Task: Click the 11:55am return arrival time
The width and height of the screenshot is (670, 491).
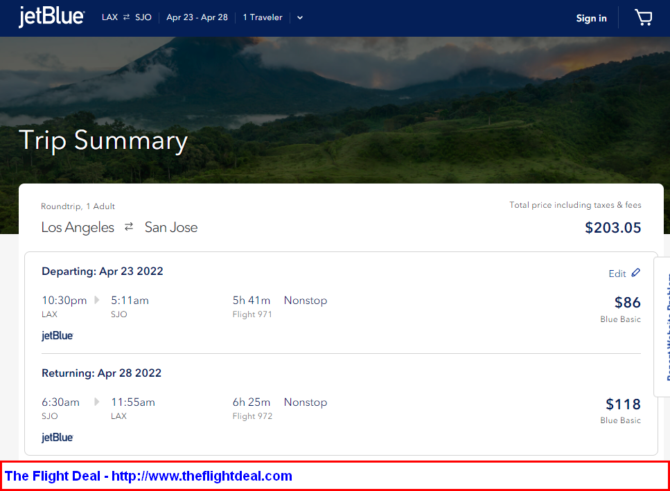Action: coord(133,402)
